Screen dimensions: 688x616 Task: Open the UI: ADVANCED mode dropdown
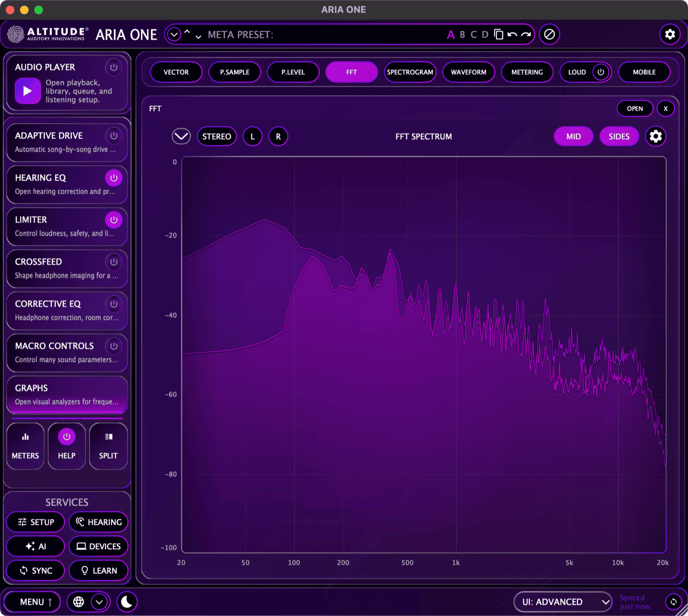pos(563,602)
